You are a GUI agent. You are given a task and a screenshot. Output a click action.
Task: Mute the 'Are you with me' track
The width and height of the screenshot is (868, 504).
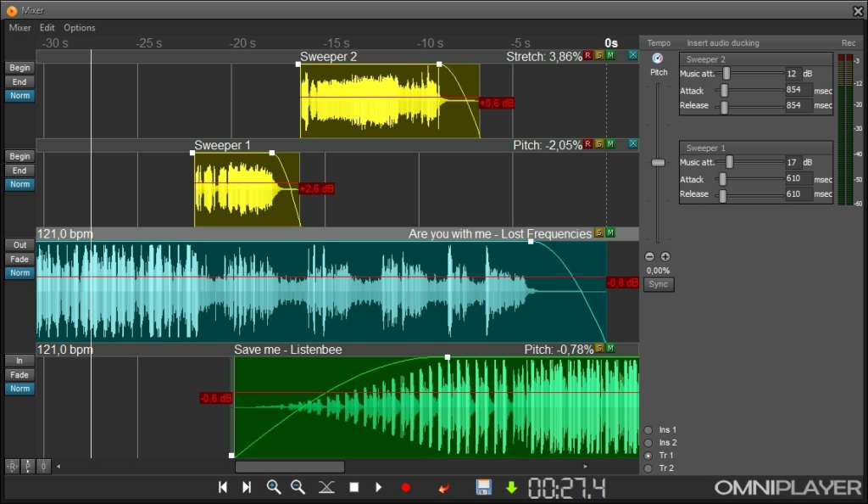pyautogui.click(x=610, y=232)
